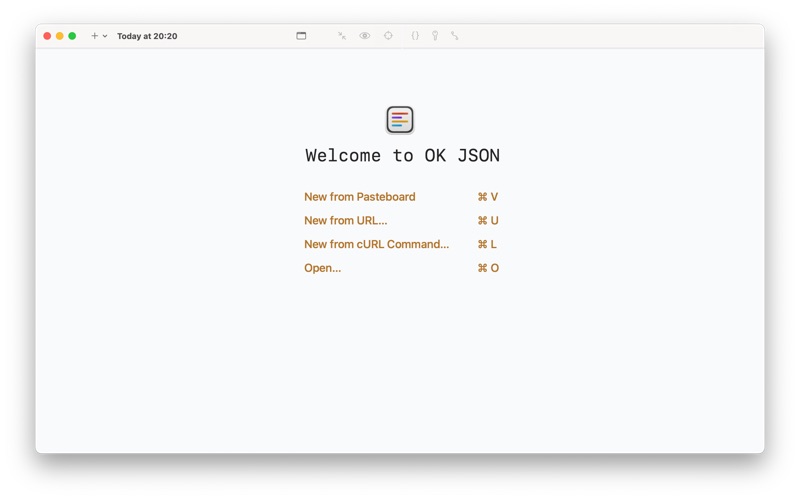The height and width of the screenshot is (500, 800).
Task: Choose New from cURL Command...
Action: click(x=377, y=244)
